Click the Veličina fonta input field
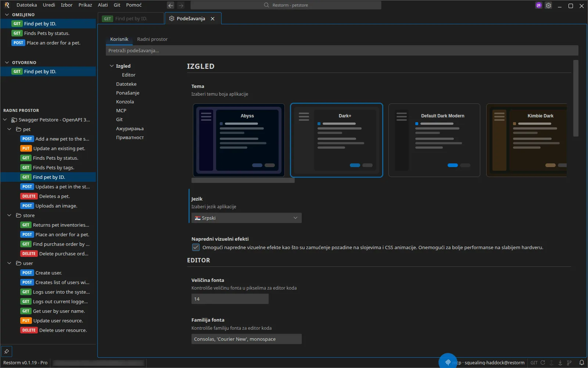Image resolution: width=588 pixels, height=368 pixels. coord(230,299)
